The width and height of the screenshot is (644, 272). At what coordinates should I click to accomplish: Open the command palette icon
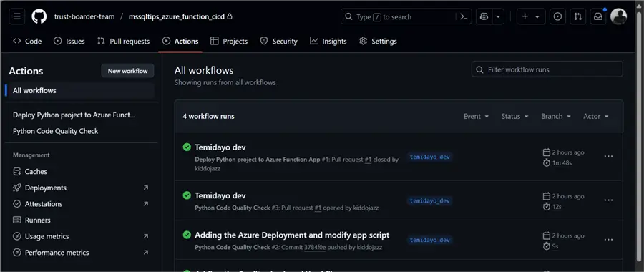(x=464, y=17)
